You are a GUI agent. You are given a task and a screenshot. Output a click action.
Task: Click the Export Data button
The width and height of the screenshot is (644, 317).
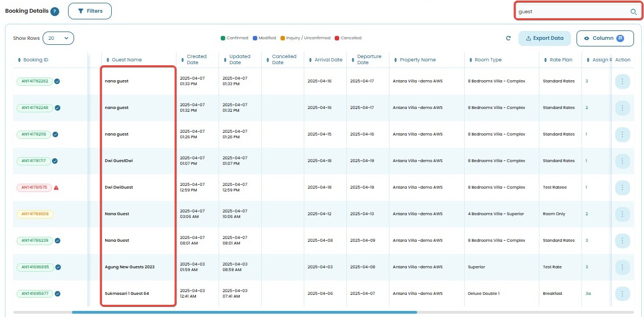[544, 38]
